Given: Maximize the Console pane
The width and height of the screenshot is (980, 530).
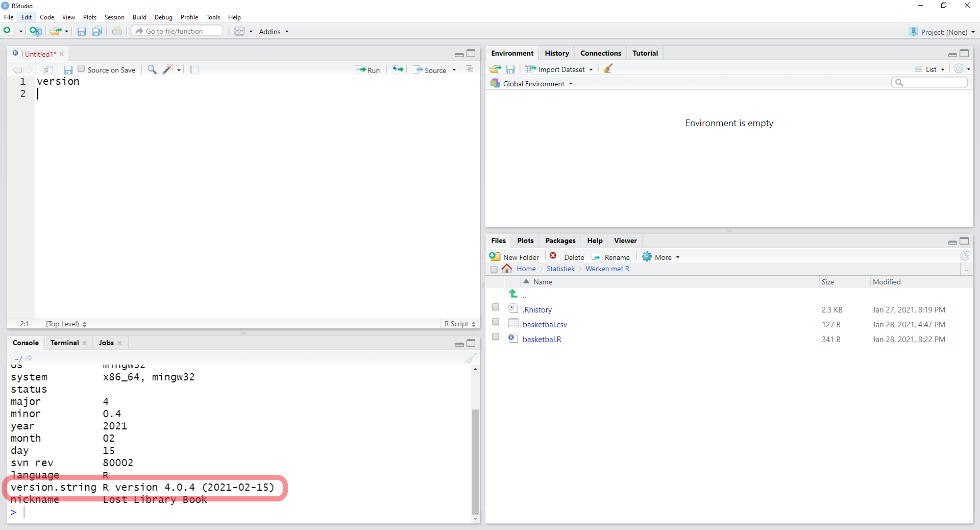Looking at the screenshot, I should [x=471, y=343].
